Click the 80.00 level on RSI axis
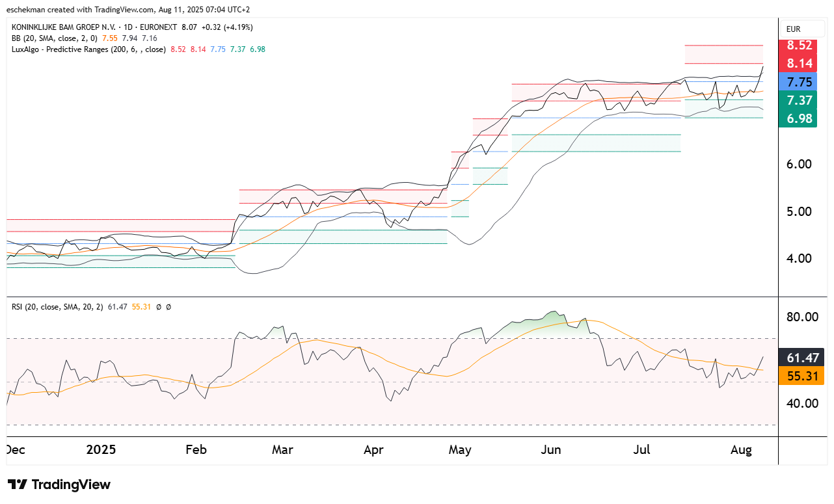The image size is (834, 504). (x=801, y=317)
